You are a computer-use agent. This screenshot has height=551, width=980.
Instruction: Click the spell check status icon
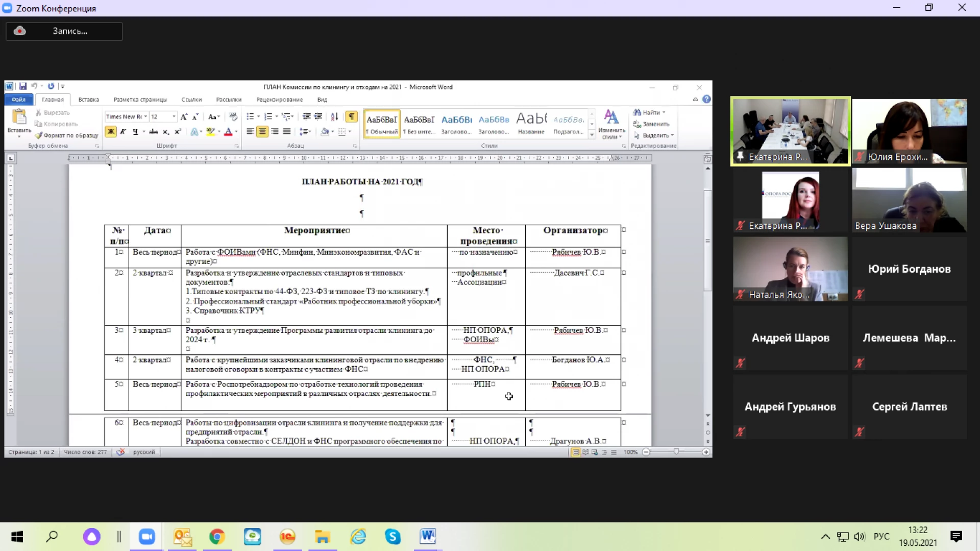point(120,452)
